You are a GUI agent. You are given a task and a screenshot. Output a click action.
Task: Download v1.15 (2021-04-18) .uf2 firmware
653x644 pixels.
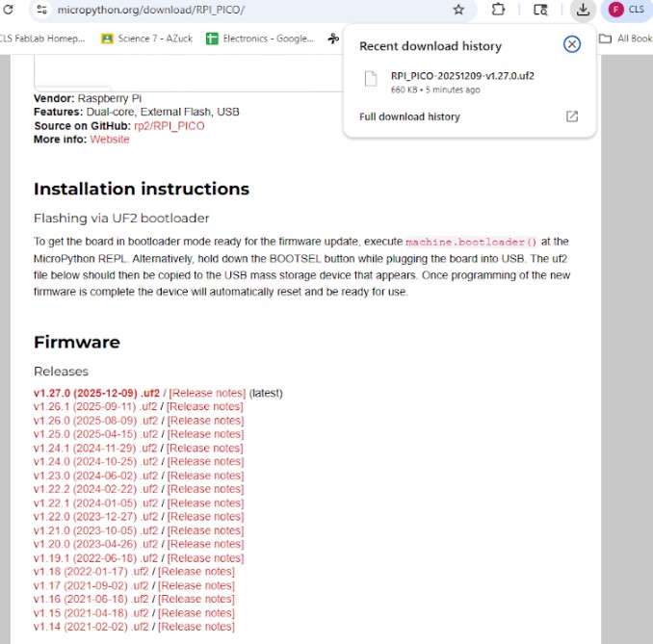pyautogui.click(x=91, y=613)
